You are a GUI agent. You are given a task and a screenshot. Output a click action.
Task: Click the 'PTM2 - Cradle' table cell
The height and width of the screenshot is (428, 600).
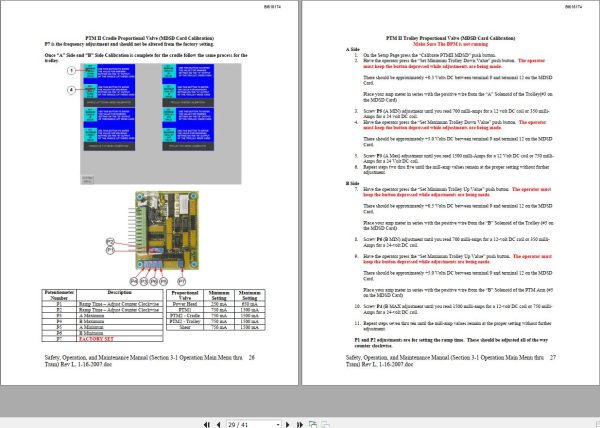coord(185,316)
